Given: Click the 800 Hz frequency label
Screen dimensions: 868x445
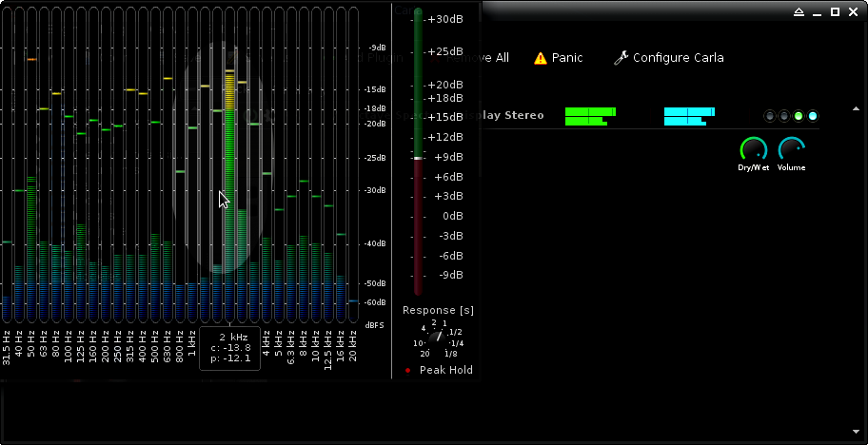Looking at the screenshot, I should tap(180, 347).
